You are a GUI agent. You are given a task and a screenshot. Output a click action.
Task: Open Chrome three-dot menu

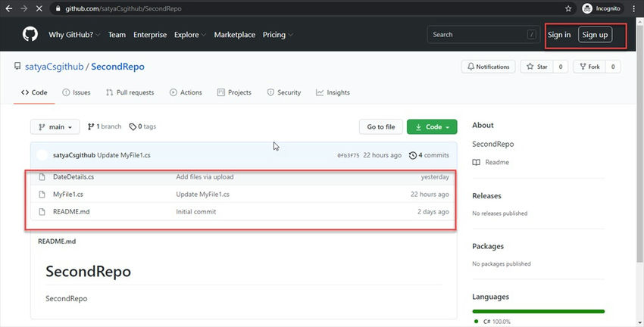point(633,8)
